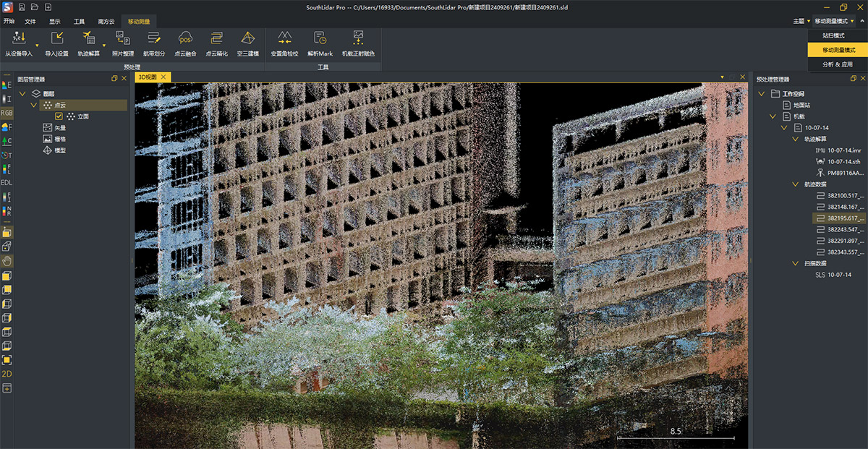
Task: Select 分析 & 应用 mode option
Action: coord(837,64)
